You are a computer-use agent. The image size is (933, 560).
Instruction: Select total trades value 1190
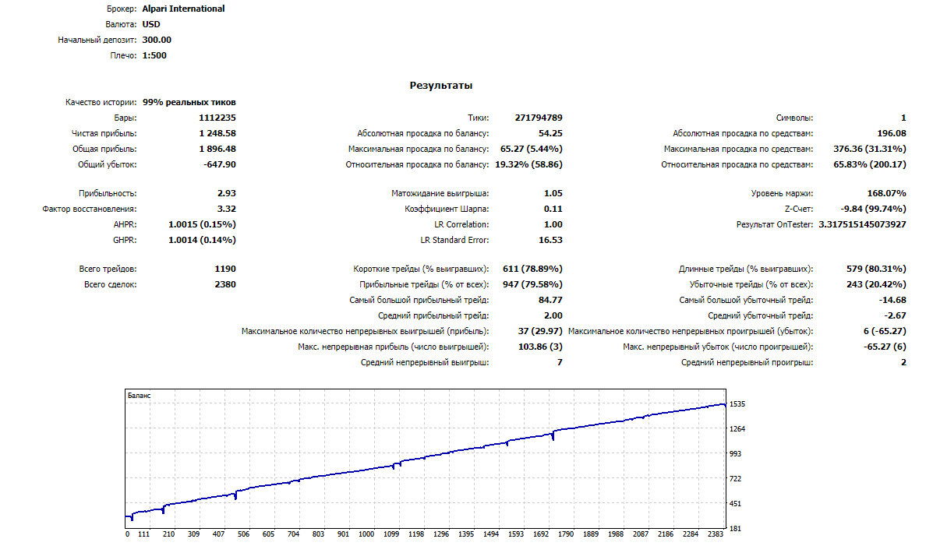point(225,269)
